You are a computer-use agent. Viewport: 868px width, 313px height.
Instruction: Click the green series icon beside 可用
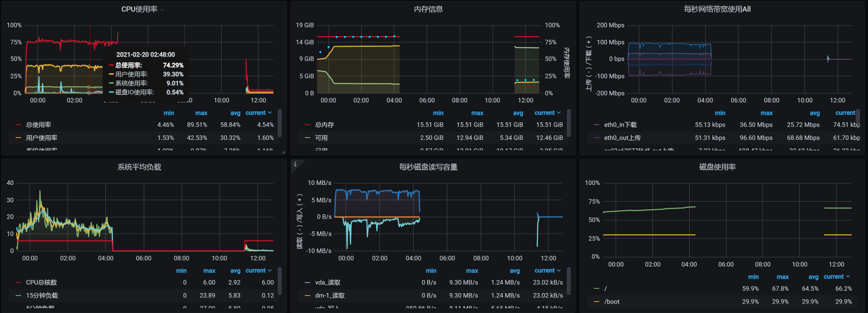[x=307, y=138]
